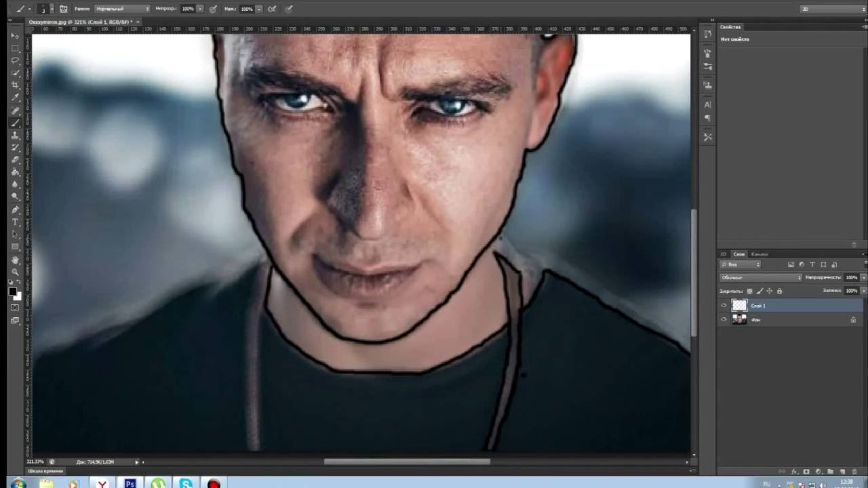Click the horizontal canvas scrollbar

point(407,462)
